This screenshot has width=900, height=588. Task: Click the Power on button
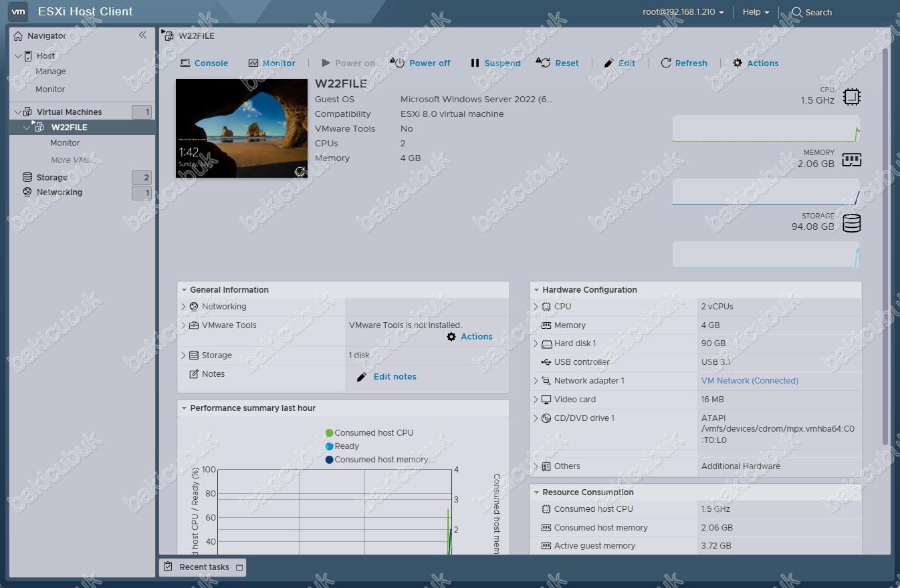coord(348,63)
